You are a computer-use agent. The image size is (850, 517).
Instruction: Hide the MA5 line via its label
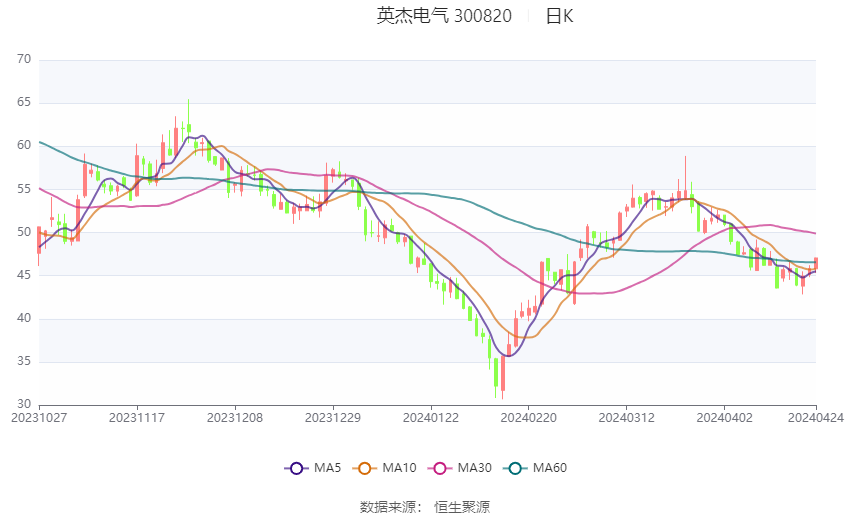(328, 468)
